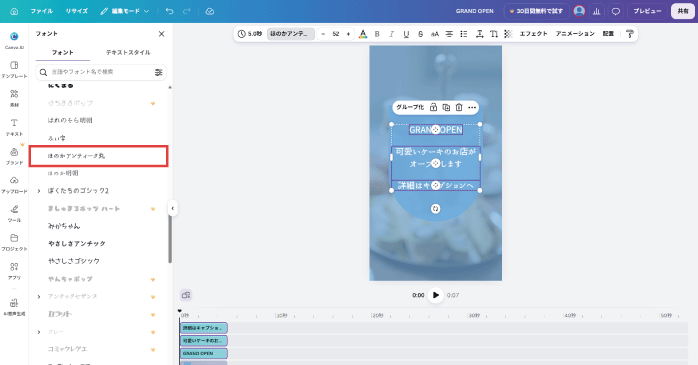Click the 30日間無料で試す button

coord(537,11)
